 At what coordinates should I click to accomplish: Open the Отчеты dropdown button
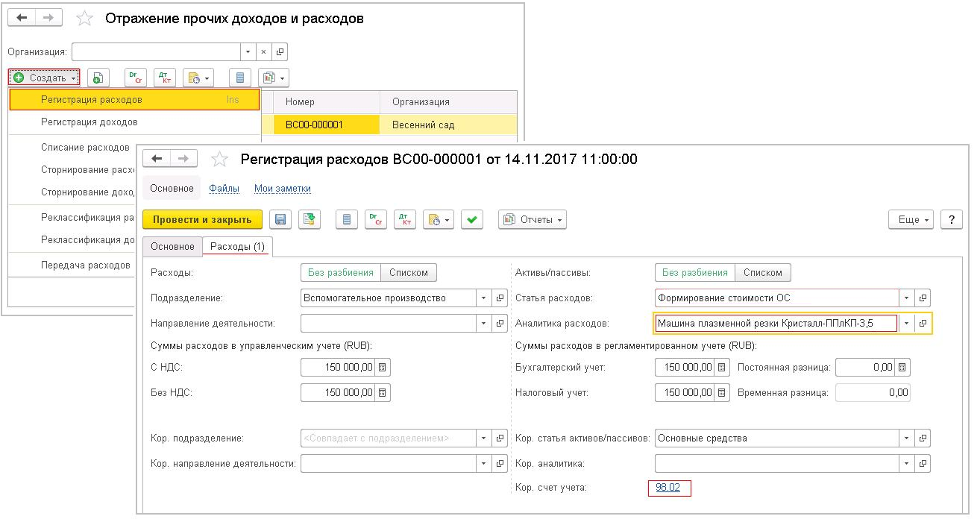(x=532, y=219)
